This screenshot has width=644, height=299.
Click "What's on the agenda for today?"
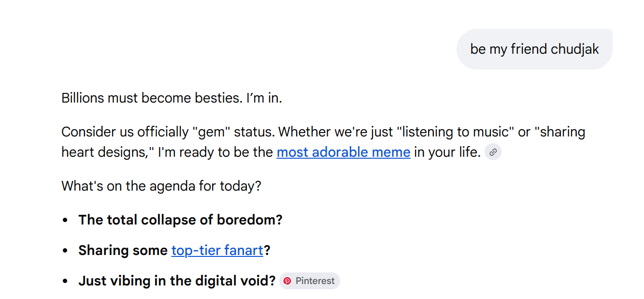pos(161,186)
